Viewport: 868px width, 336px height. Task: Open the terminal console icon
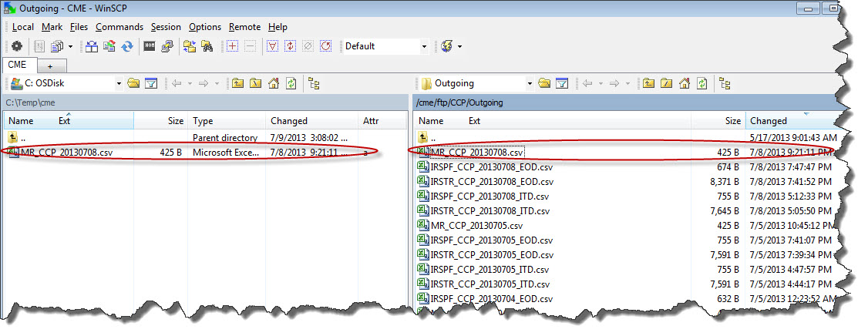[150, 46]
